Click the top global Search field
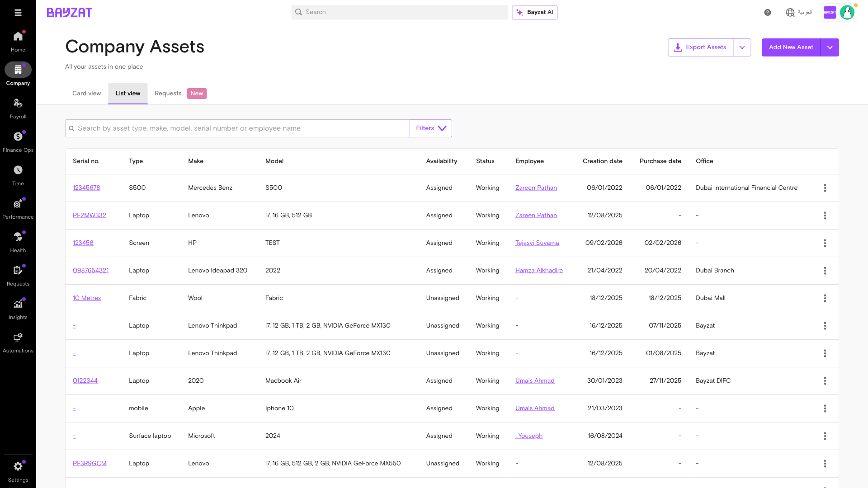 pos(400,12)
